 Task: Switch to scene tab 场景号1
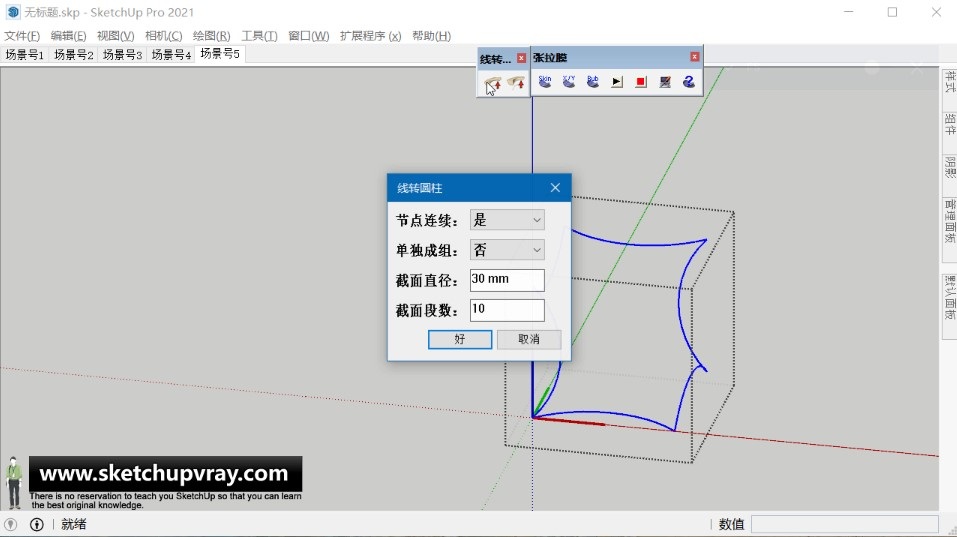point(24,55)
